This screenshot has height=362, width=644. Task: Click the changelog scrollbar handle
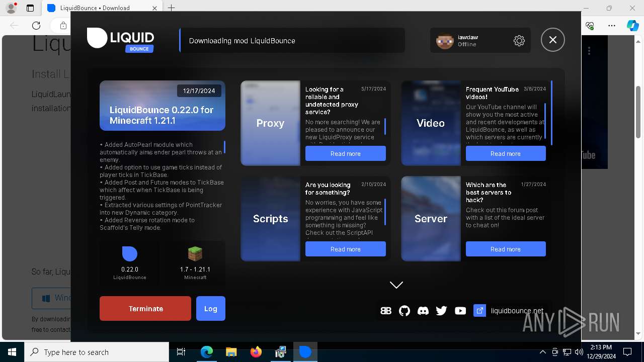click(x=224, y=147)
